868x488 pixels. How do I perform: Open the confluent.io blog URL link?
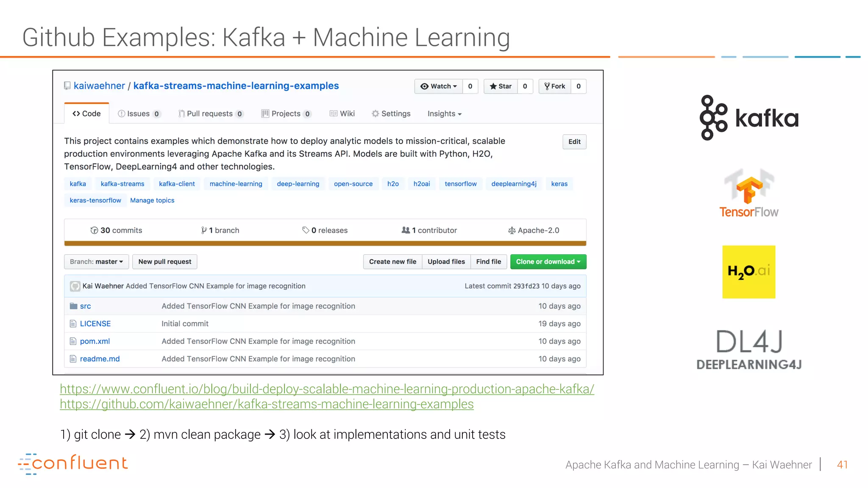[327, 389]
